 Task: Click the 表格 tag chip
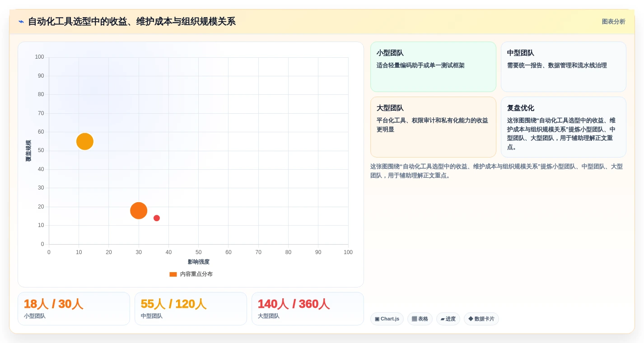pyautogui.click(x=420, y=319)
